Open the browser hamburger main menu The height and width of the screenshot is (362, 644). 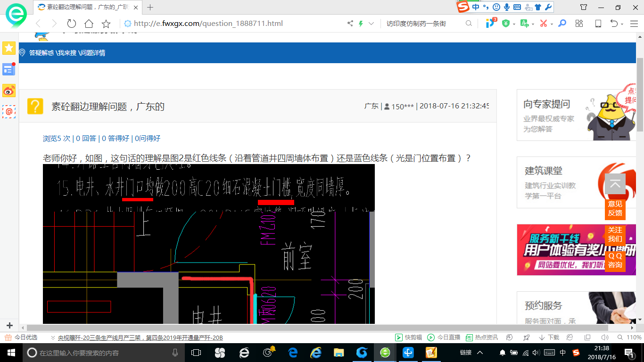[634, 24]
